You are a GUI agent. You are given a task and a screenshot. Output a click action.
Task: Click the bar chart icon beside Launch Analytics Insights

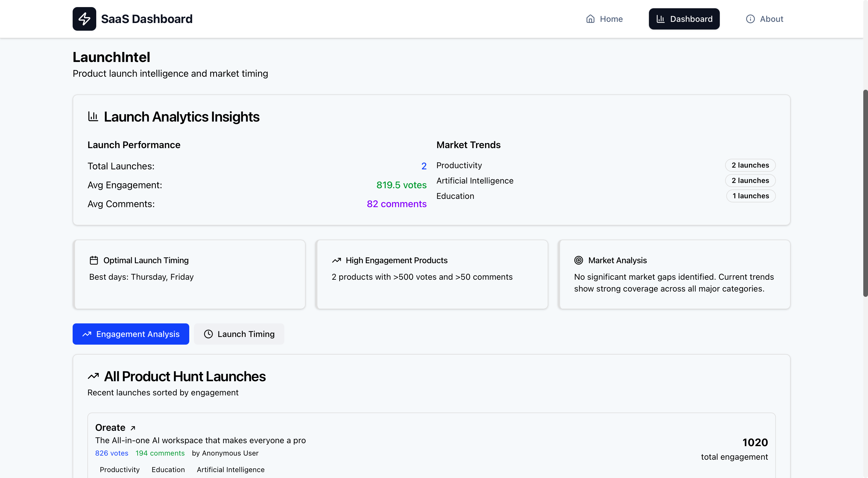tap(93, 117)
